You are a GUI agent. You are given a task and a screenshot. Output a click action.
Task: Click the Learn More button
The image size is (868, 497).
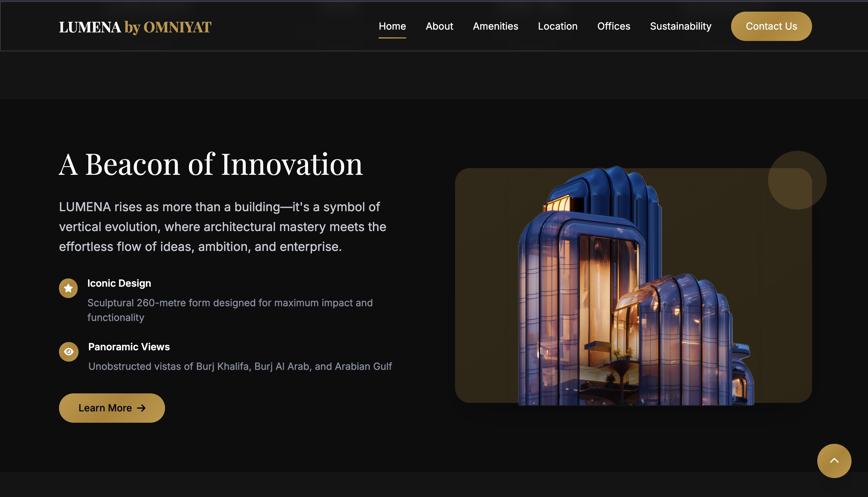tap(105, 408)
